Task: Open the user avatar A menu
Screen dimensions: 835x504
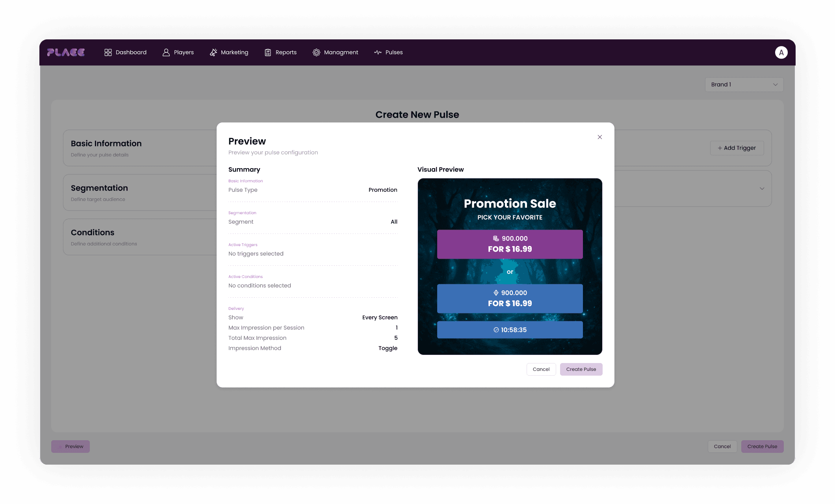Action: (x=781, y=52)
